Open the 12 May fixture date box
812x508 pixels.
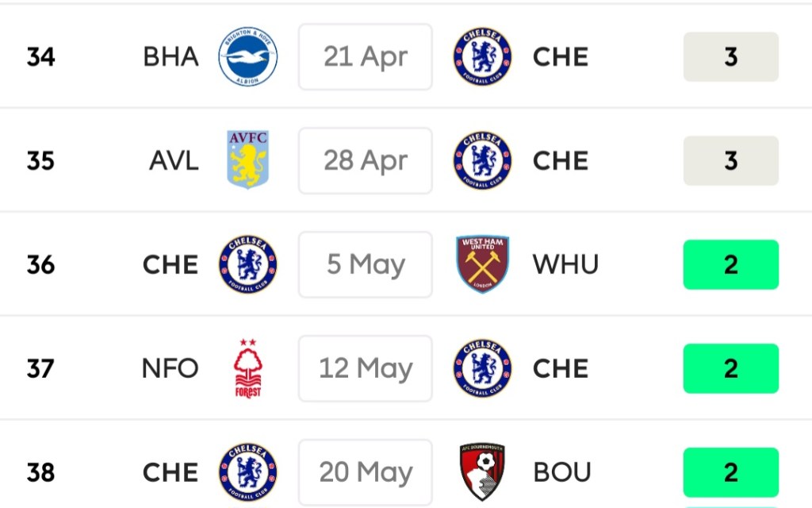click(x=366, y=368)
